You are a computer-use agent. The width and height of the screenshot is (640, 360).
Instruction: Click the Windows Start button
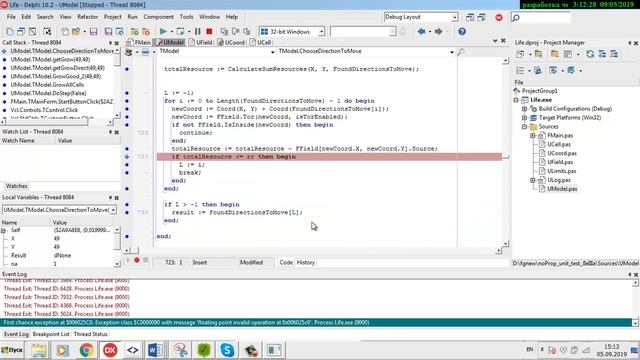tap(12, 350)
